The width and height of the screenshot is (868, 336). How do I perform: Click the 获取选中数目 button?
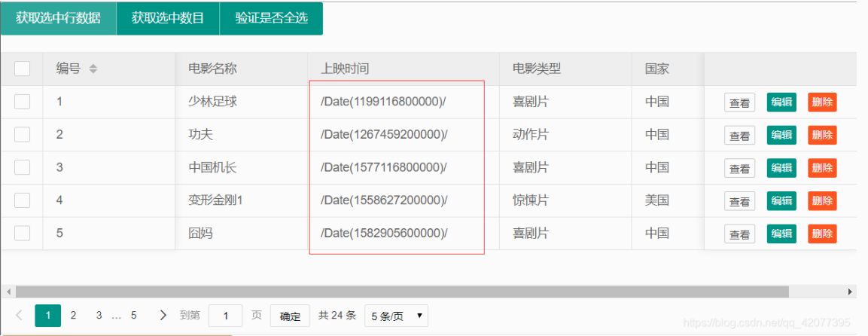[x=168, y=18]
